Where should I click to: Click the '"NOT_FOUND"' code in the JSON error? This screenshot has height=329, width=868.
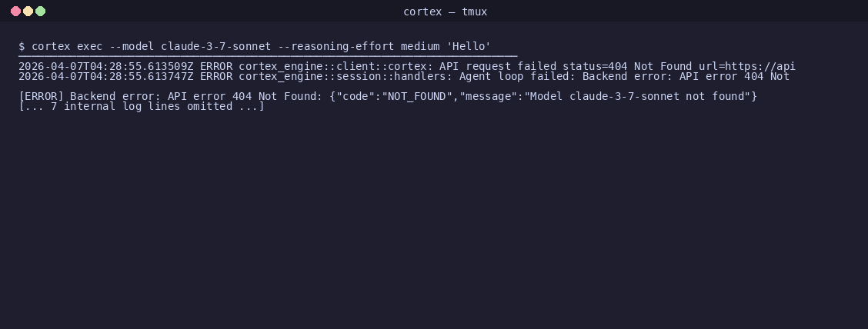(x=413, y=96)
